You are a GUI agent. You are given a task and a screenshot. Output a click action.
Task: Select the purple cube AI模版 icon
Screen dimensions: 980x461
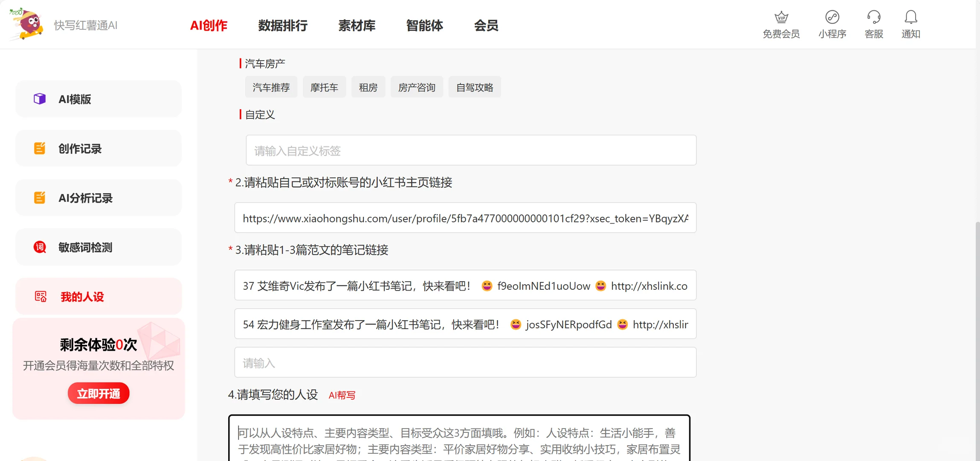pos(39,99)
